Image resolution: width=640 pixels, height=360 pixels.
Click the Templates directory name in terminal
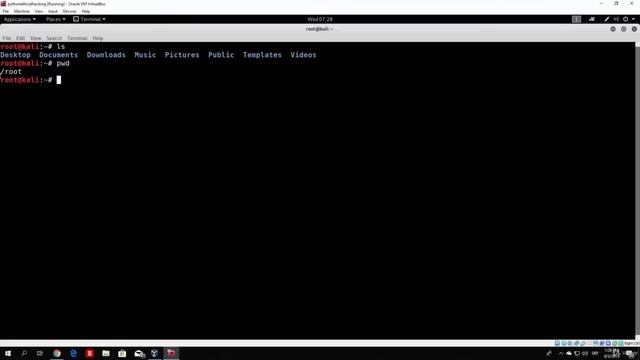click(x=262, y=55)
